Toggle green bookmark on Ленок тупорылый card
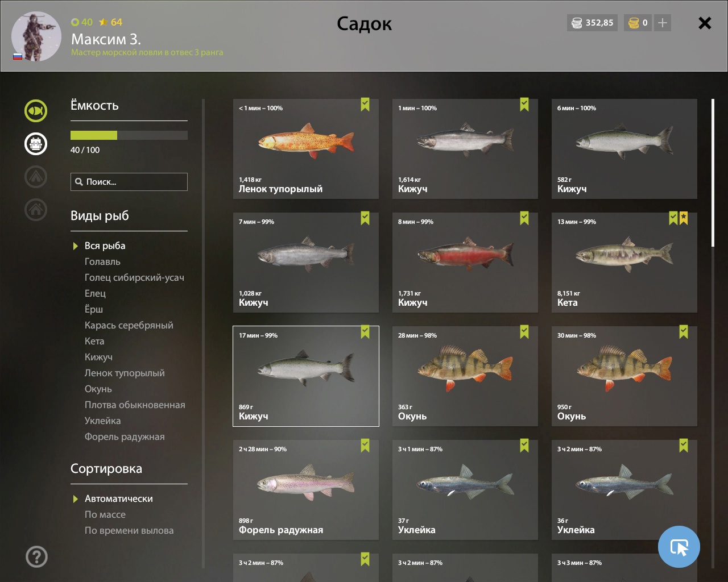The height and width of the screenshot is (582, 728). pos(365,105)
